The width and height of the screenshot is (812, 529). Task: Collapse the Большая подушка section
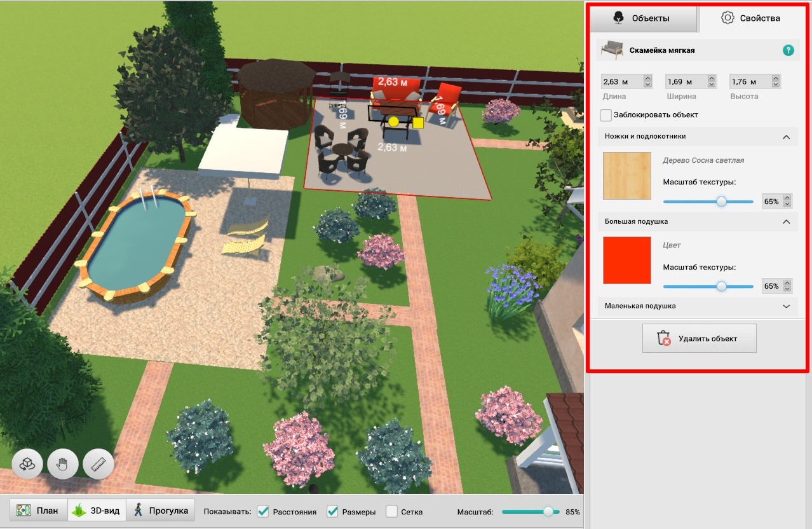[x=786, y=222]
